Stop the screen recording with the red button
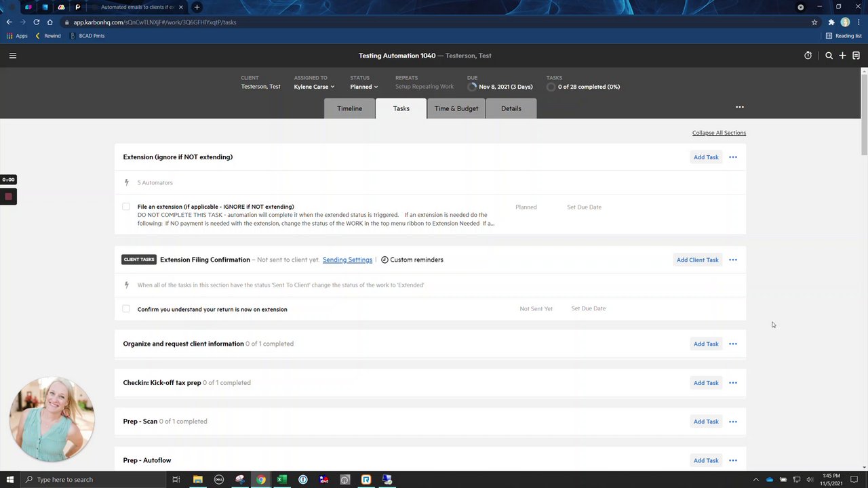The width and height of the screenshot is (868, 488). click(x=8, y=197)
